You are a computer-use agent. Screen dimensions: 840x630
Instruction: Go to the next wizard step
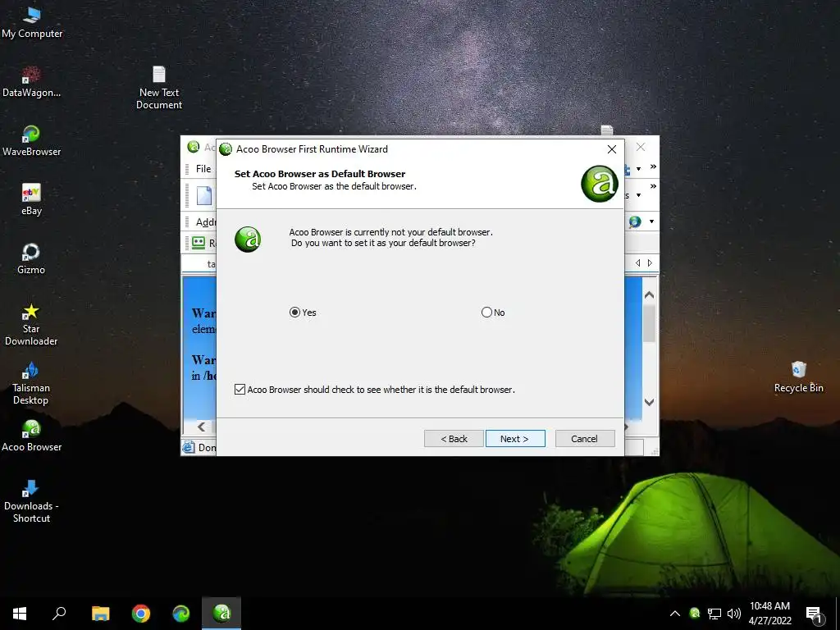click(515, 439)
